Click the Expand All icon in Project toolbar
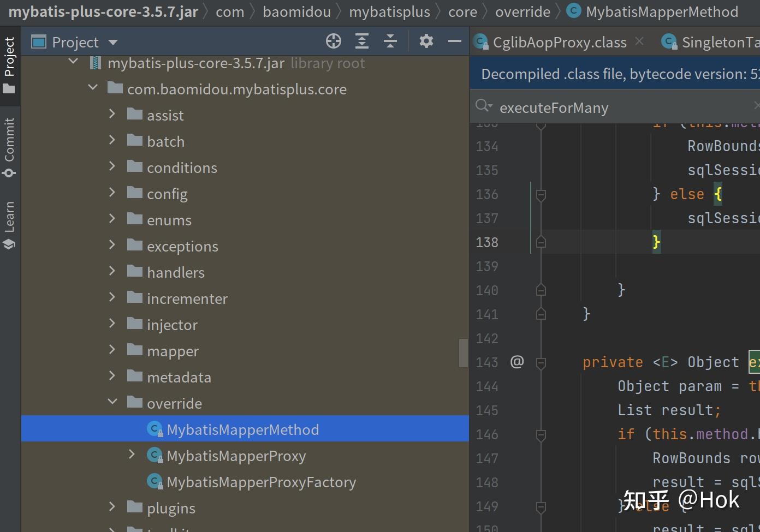Image resolution: width=760 pixels, height=532 pixels. click(361, 41)
